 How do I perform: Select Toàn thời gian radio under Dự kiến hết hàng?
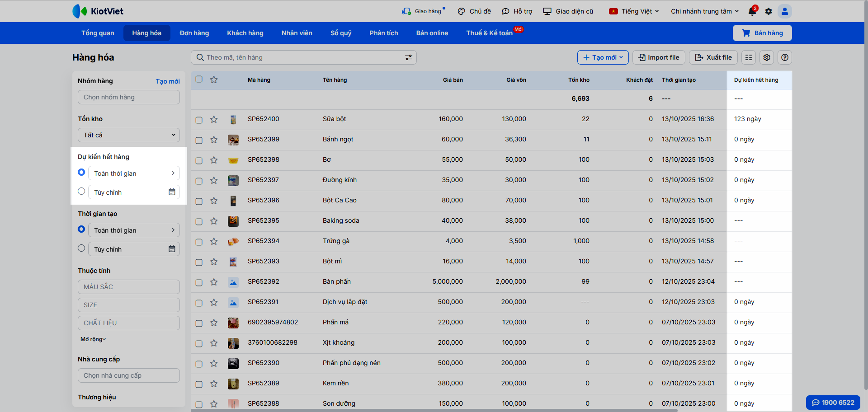pos(81,172)
